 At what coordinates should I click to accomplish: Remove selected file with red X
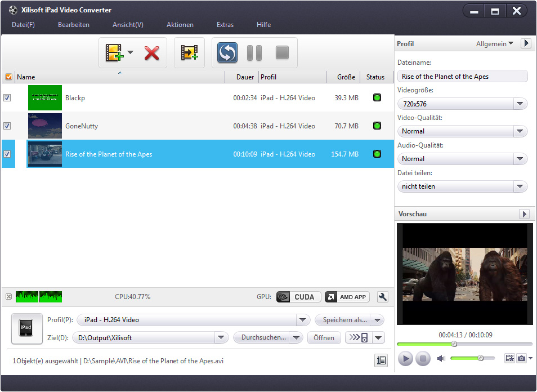[151, 53]
